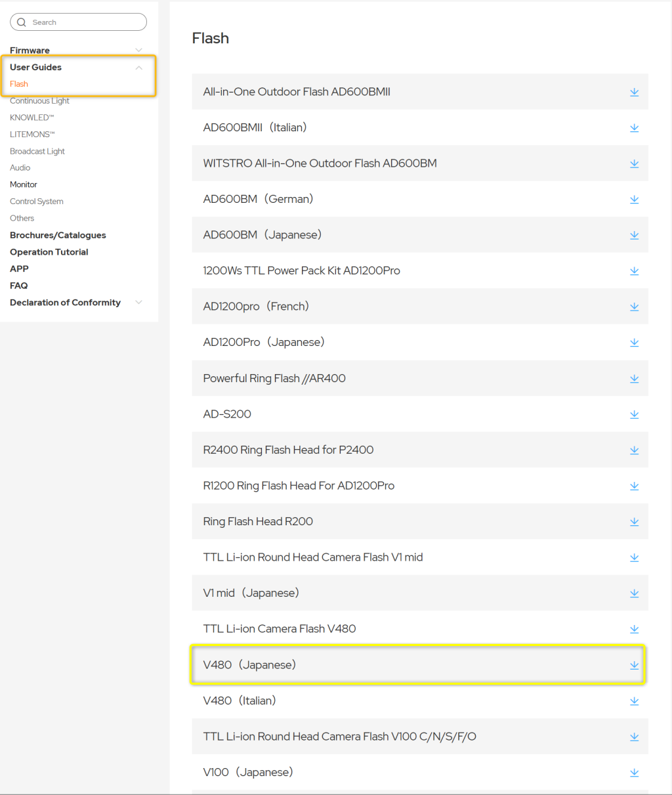
Task: Open the Broadcast Light category
Action: [37, 152]
